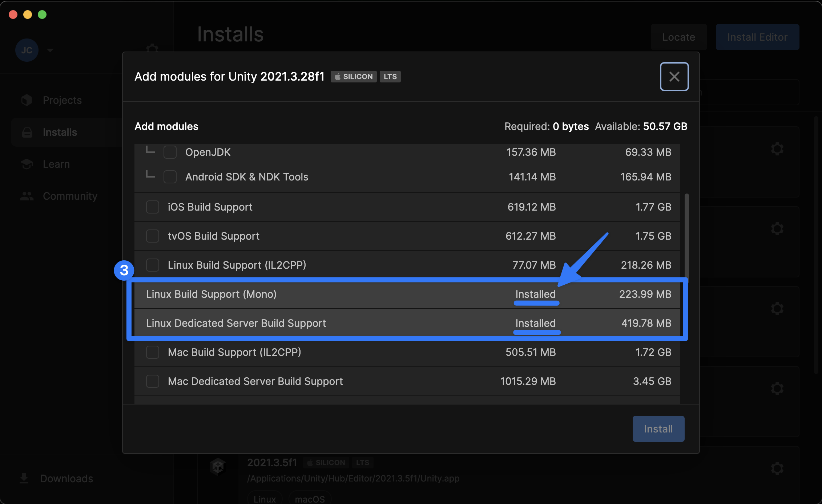
Task: Open the first install's gear settings
Action: coord(777,149)
